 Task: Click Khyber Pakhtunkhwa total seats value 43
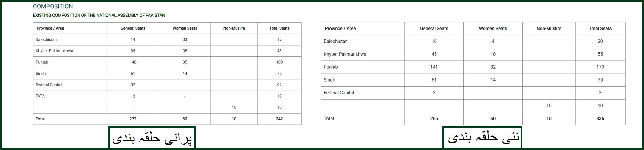(279, 51)
